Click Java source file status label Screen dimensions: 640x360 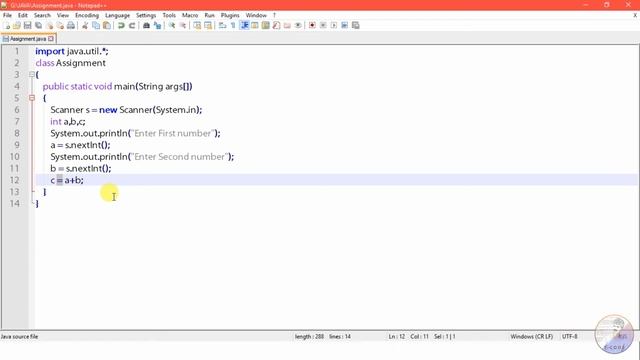point(19,336)
